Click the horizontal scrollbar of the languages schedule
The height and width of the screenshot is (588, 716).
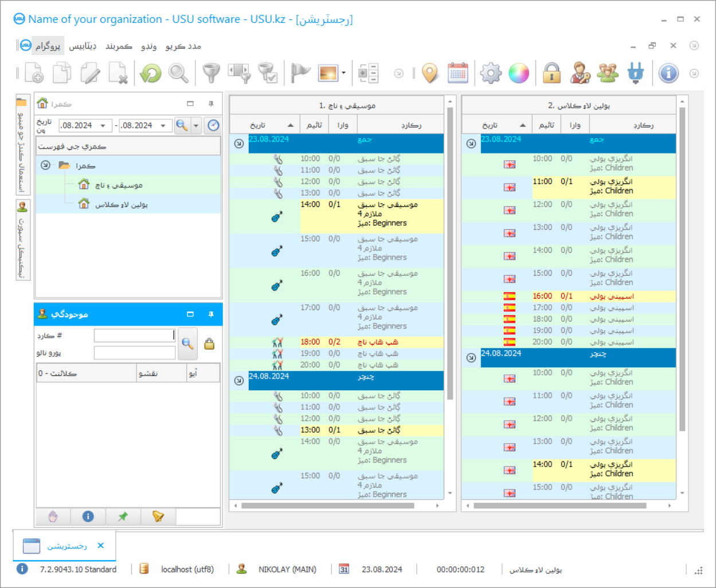point(560,506)
